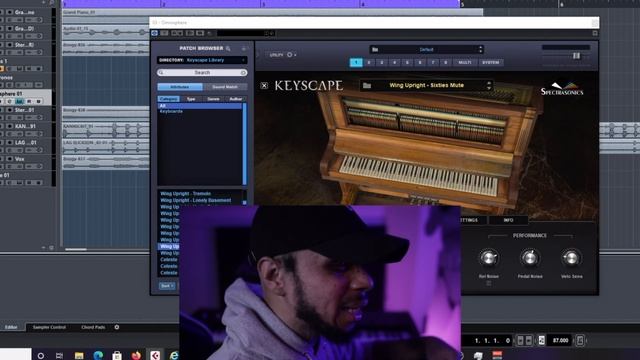640x360 pixels.
Task: Switch to the Genre column tab
Action: click(213, 99)
